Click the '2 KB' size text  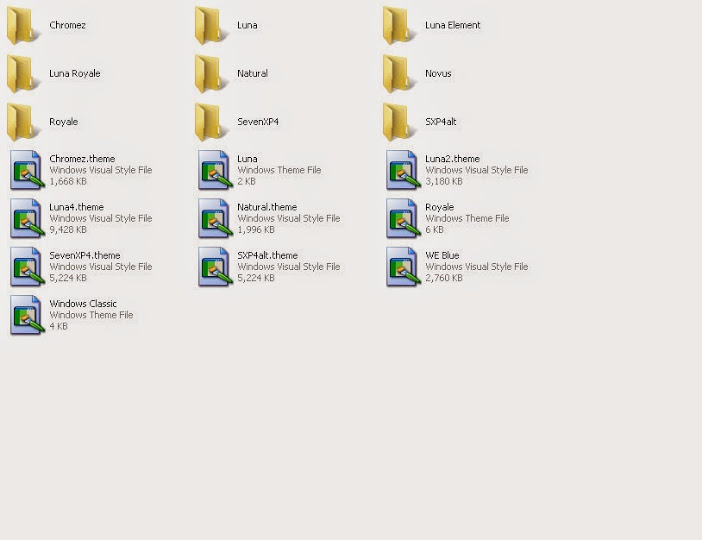tap(247, 181)
